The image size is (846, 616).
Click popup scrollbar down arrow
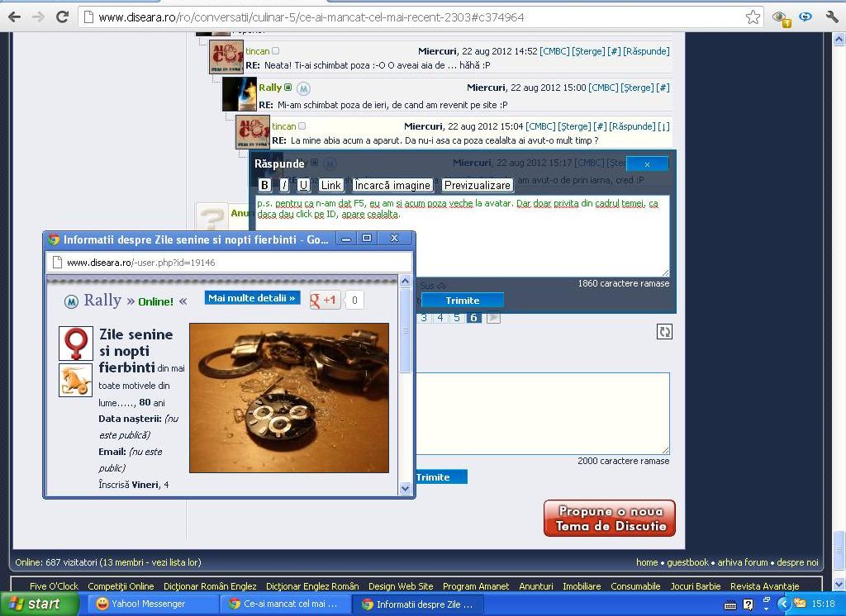(405, 488)
